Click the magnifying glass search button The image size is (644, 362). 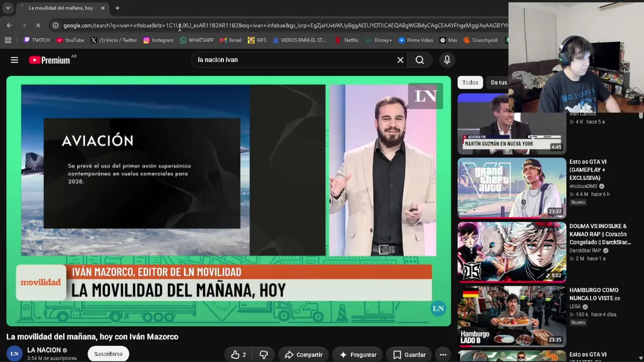(x=420, y=60)
